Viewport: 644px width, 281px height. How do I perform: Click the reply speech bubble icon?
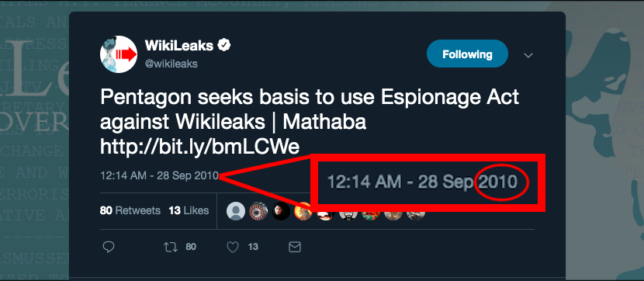109,247
